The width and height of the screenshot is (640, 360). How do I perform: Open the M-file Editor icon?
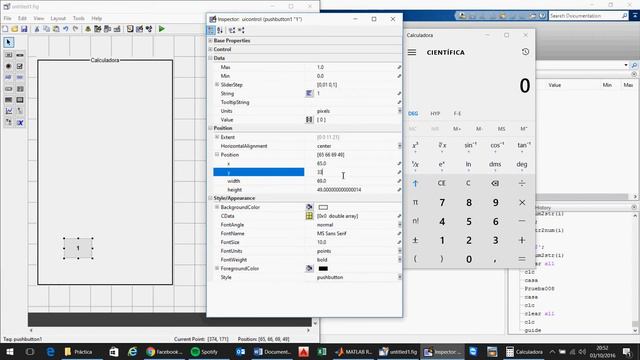tap(130, 29)
